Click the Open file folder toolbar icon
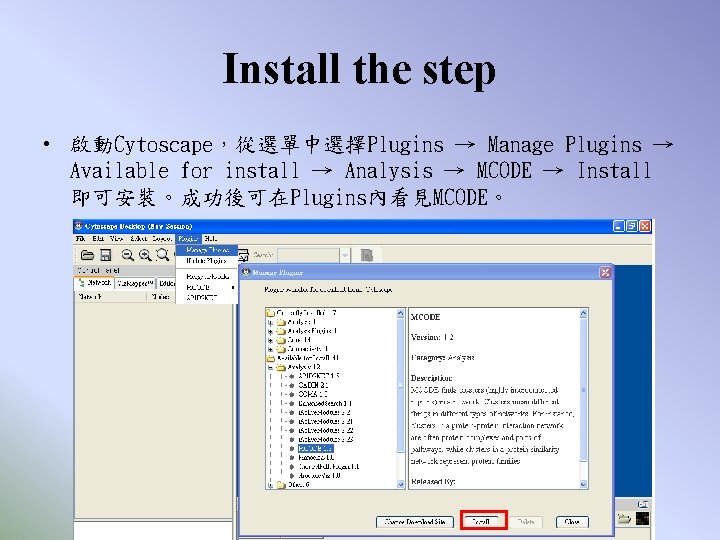Viewport: 720px width, 540px height. [x=87, y=255]
